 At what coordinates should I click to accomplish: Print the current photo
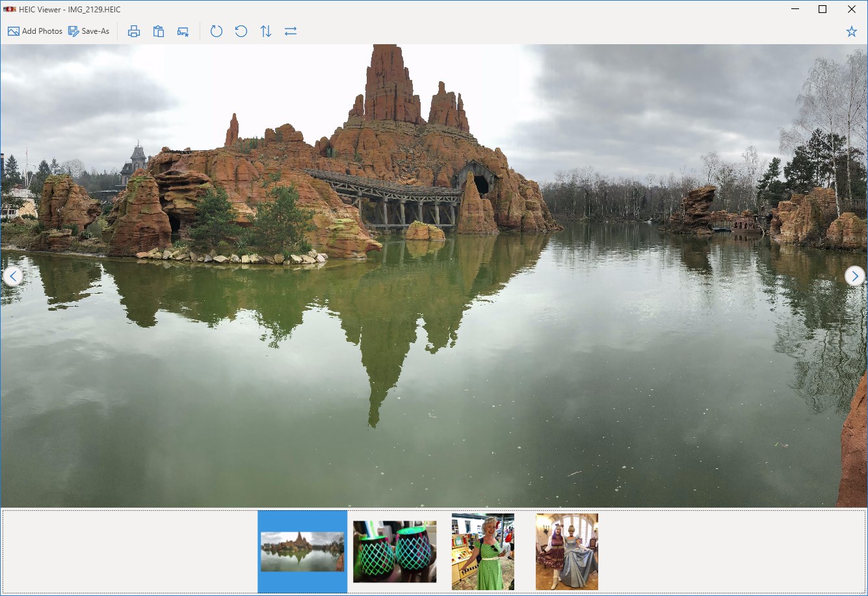point(134,31)
